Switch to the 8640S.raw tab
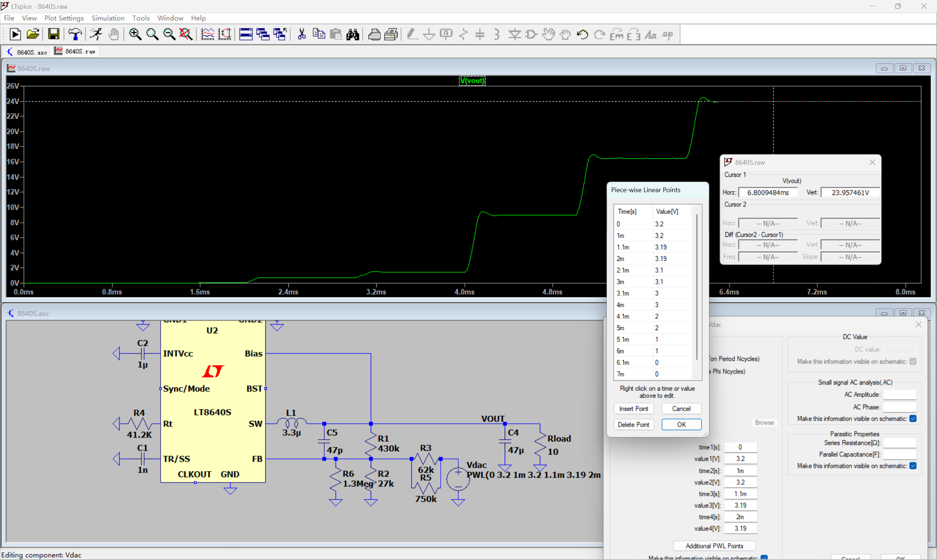This screenshot has width=937, height=560. pyautogui.click(x=75, y=51)
